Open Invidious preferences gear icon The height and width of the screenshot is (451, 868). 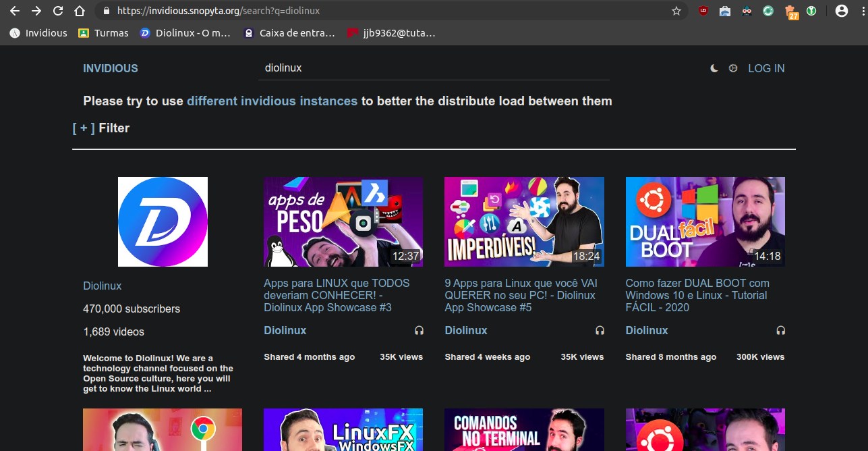[733, 68]
